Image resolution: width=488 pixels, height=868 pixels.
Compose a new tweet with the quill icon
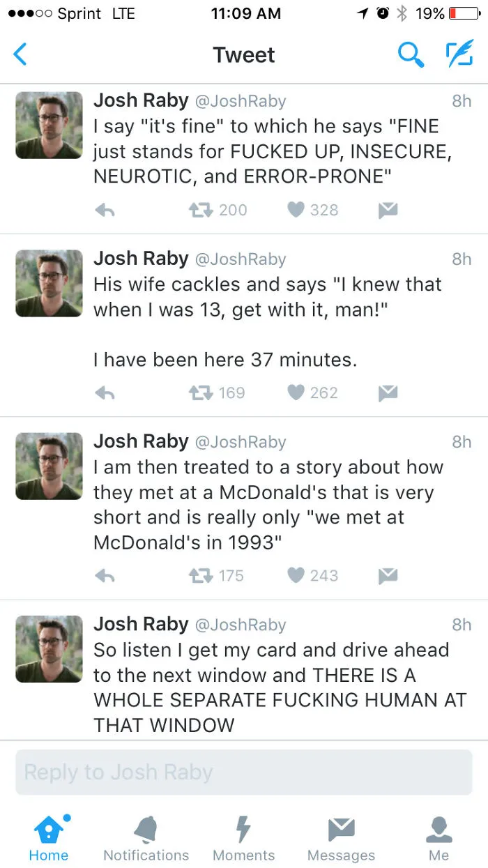(x=459, y=54)
